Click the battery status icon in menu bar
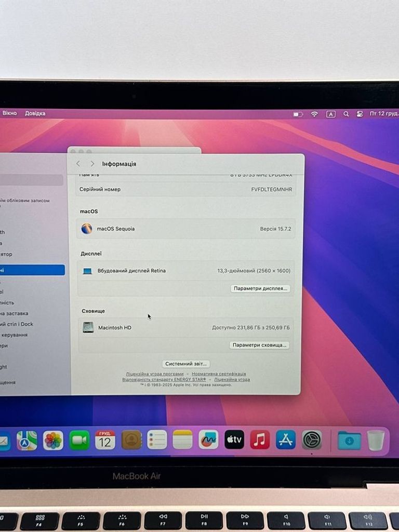The width and height of the screenshot is (399, 532). [x=298, y=114]
